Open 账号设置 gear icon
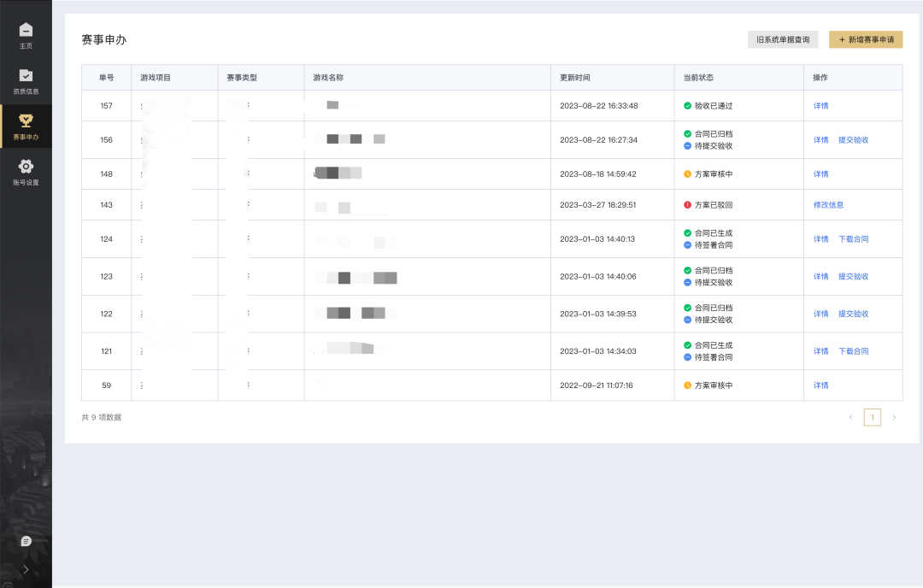Screen dimensions: 923x588 [26, 167]
